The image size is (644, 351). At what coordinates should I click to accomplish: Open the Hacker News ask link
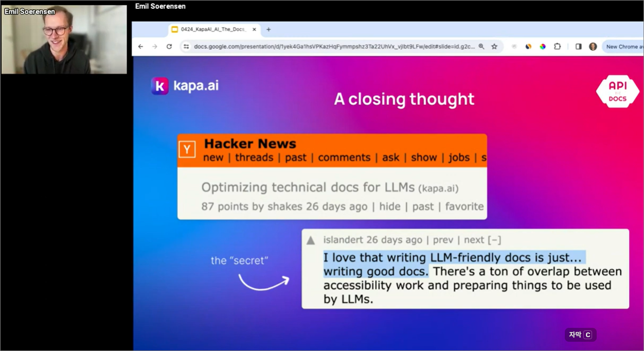point(390,157)
